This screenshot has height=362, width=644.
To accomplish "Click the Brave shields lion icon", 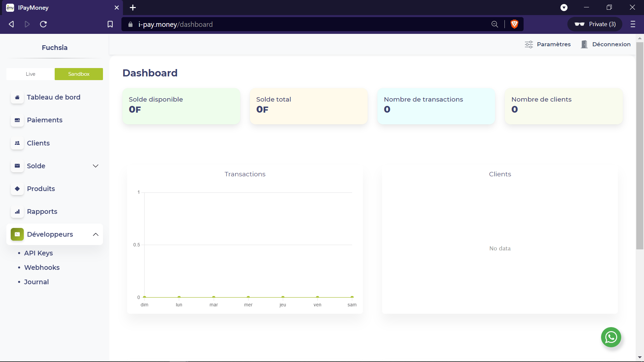I will click(x=514, y=24).
